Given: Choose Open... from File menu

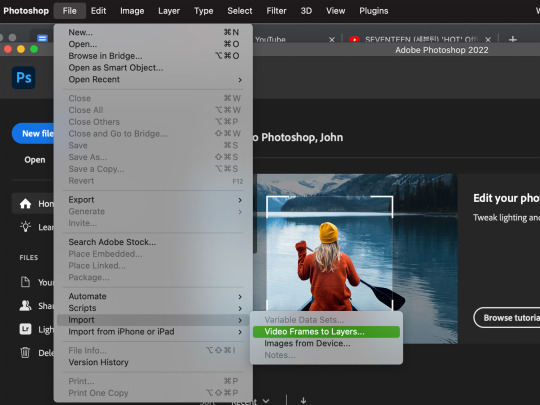Looking at the screenshot, I should (153, 44).
